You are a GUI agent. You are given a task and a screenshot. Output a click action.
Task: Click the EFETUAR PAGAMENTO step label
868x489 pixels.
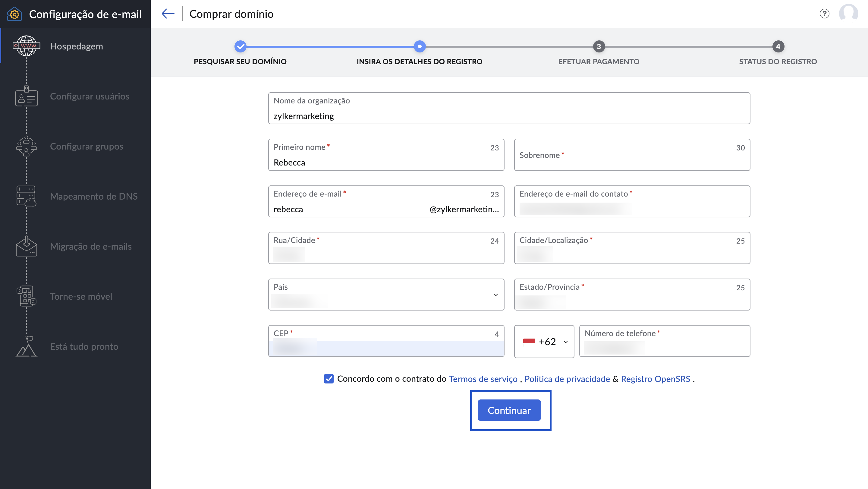pos(599,61)
